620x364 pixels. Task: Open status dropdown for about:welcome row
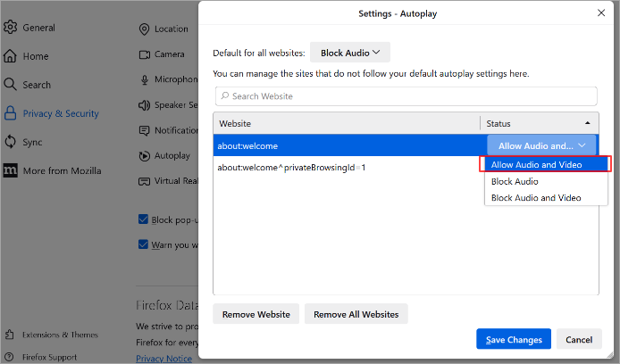(x=541, y=145)
